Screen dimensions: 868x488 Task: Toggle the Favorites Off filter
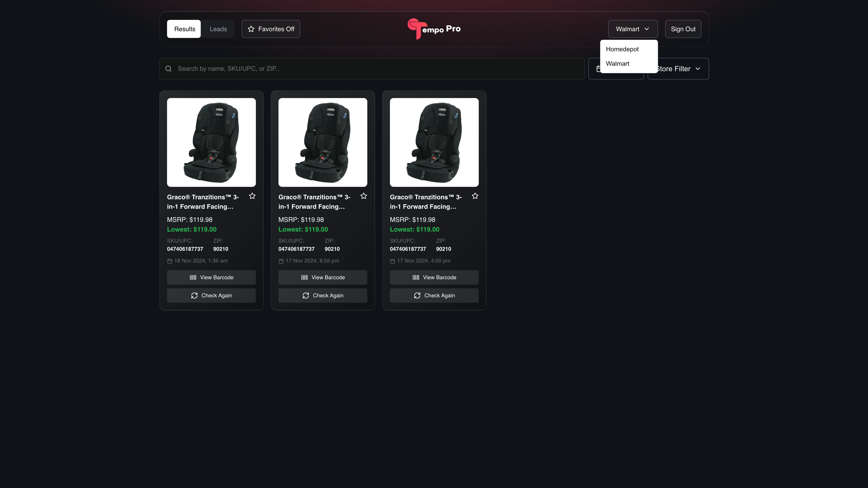pos(271,29)
